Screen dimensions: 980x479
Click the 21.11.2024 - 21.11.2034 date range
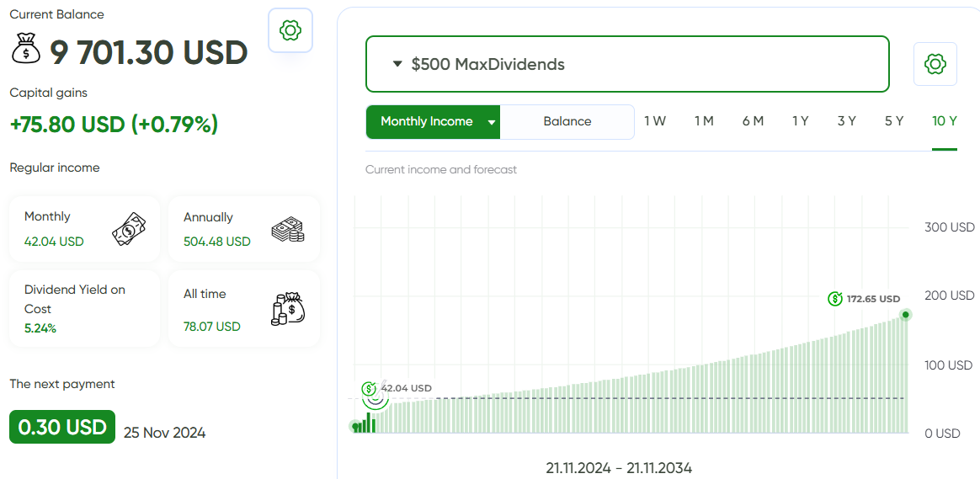pyautogui.click(x=619, y=468)
